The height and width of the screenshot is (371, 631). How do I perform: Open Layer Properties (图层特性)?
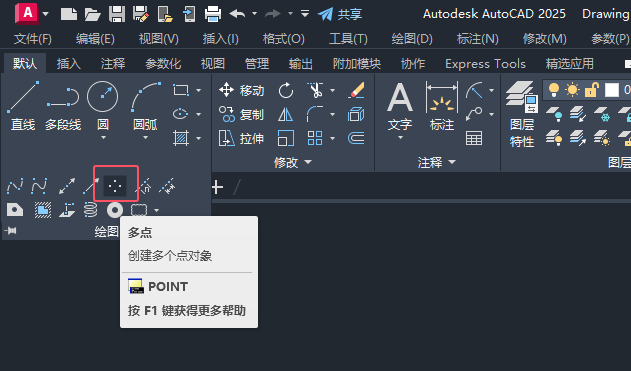(522, 114)
